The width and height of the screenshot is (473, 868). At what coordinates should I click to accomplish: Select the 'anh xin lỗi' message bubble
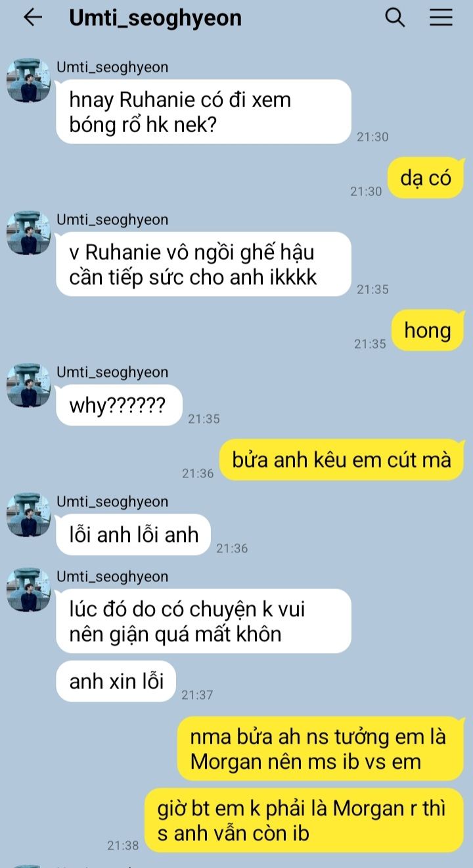pos(116,681)
